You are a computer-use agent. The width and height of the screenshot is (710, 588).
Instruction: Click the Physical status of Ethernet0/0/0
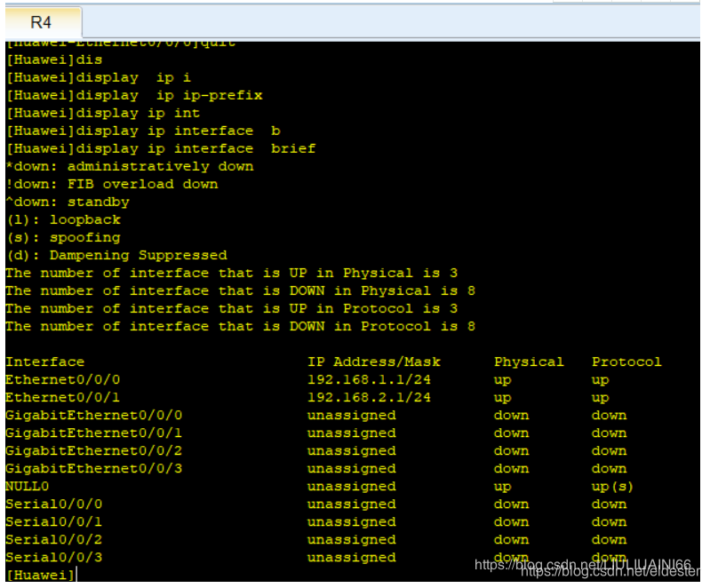(503, 380)
